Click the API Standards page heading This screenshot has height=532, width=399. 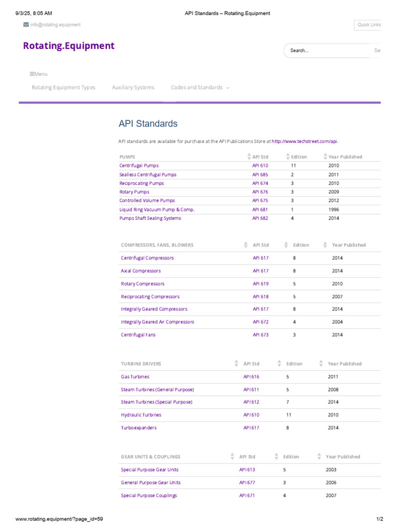(x=148, y=124)
